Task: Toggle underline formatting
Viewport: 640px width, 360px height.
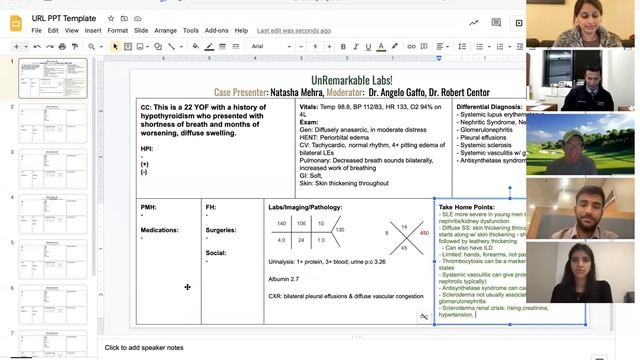Action: click(368, 47)
